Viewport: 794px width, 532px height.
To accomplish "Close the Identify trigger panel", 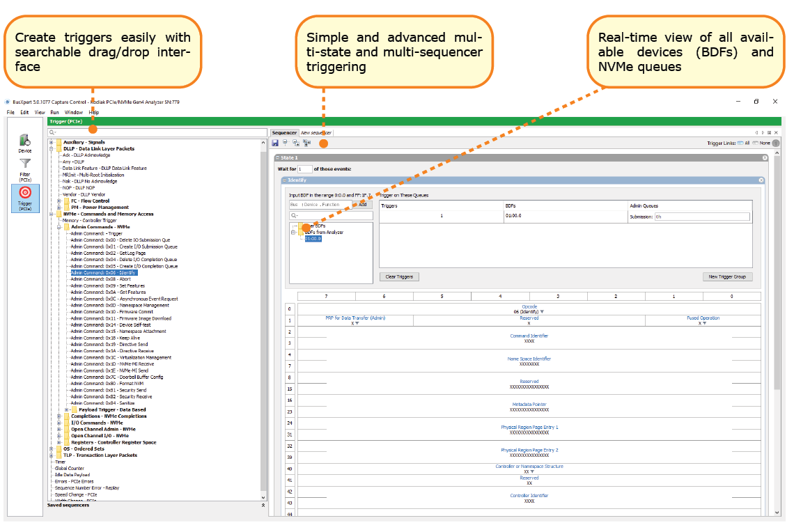I will coord(761,180).
